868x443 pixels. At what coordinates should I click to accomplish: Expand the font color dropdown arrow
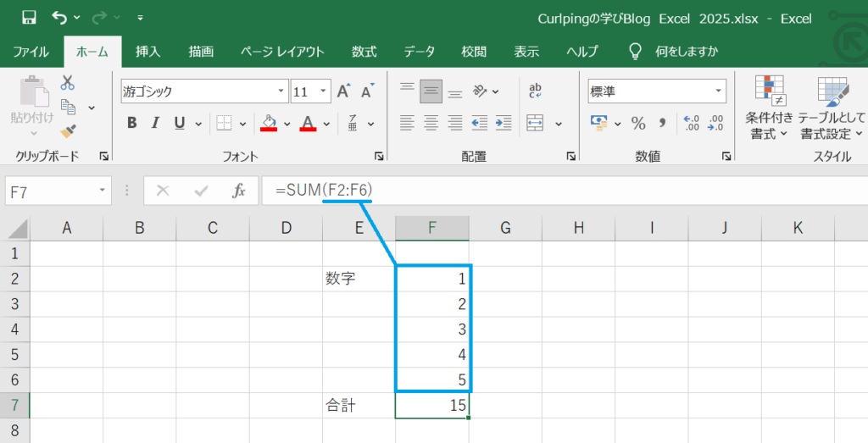tap(326, 124)
